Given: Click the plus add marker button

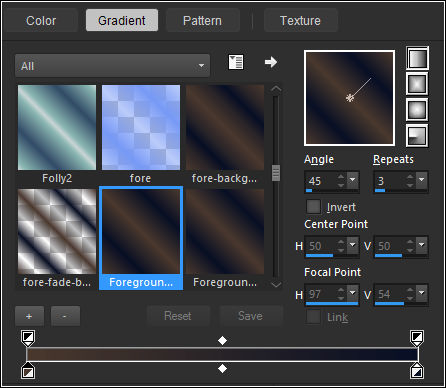Looking at the screenshot, I should point(29,316).
